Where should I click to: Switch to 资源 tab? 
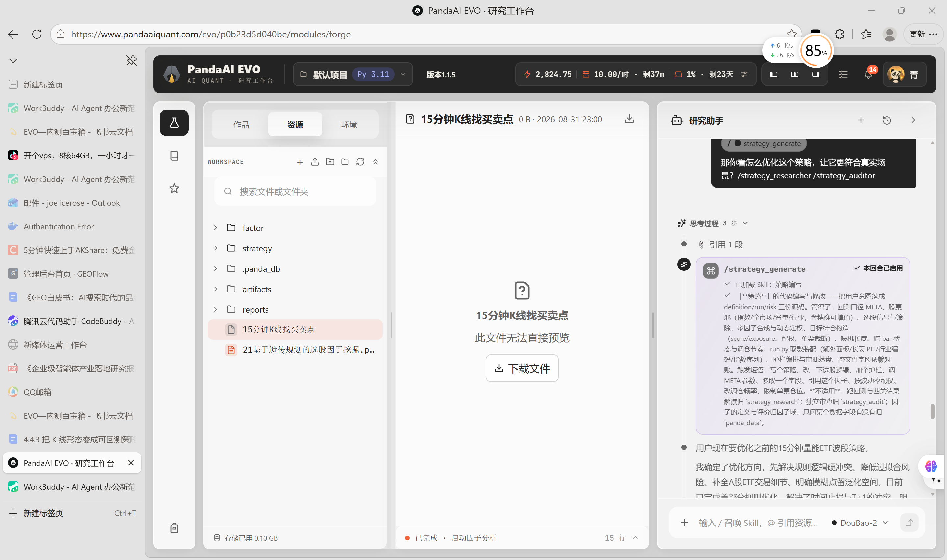295,125
